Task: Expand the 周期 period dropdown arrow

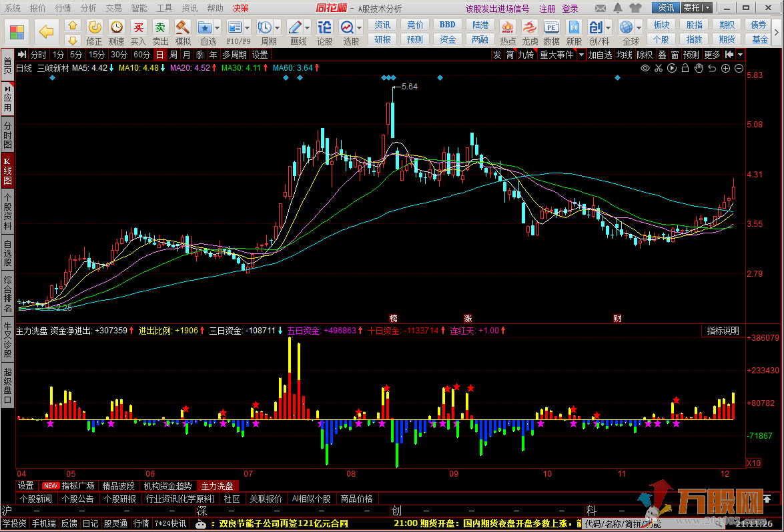Action: [x=278, y=28]
